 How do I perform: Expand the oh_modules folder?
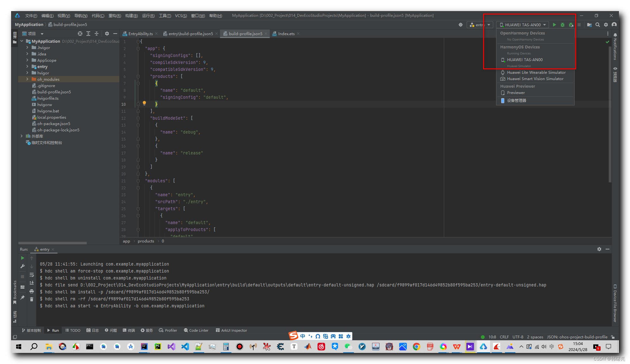point(27,79)
